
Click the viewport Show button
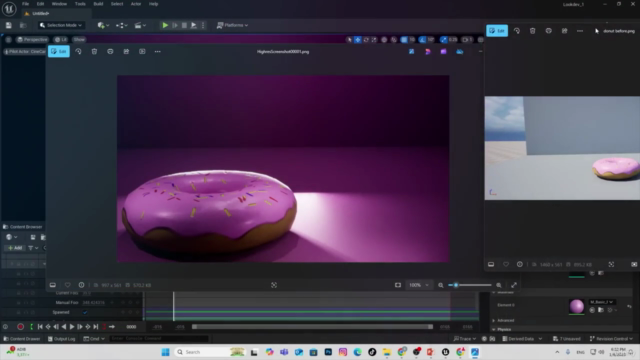(x=79, y=40)
